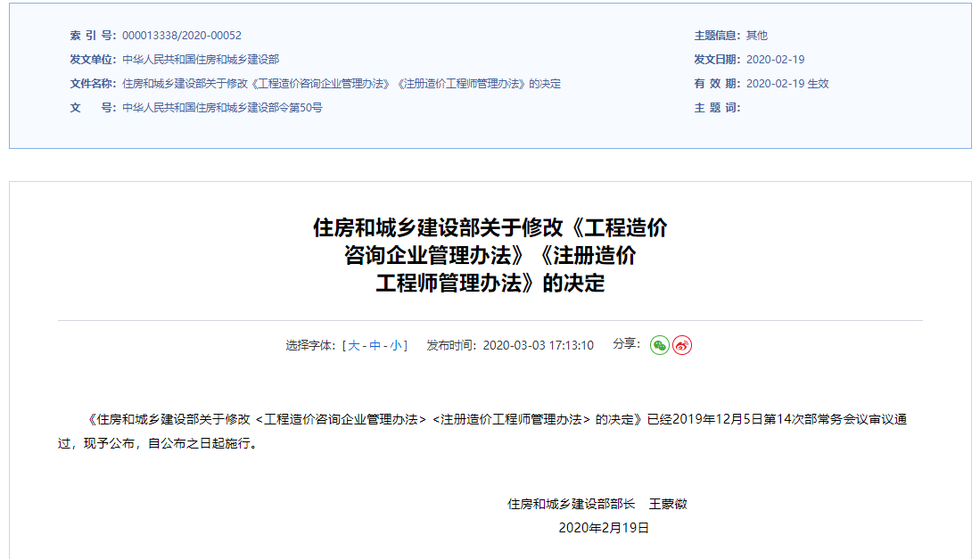
Task: Click the 选择字体 label
Action: click(x=309, y=346)
